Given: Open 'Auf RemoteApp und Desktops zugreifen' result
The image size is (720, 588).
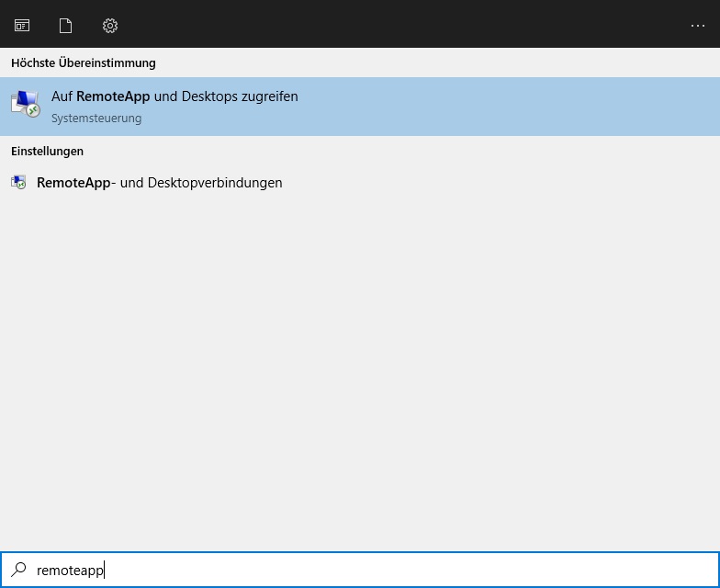Looking at the screenshot, I should pos(360,107).
